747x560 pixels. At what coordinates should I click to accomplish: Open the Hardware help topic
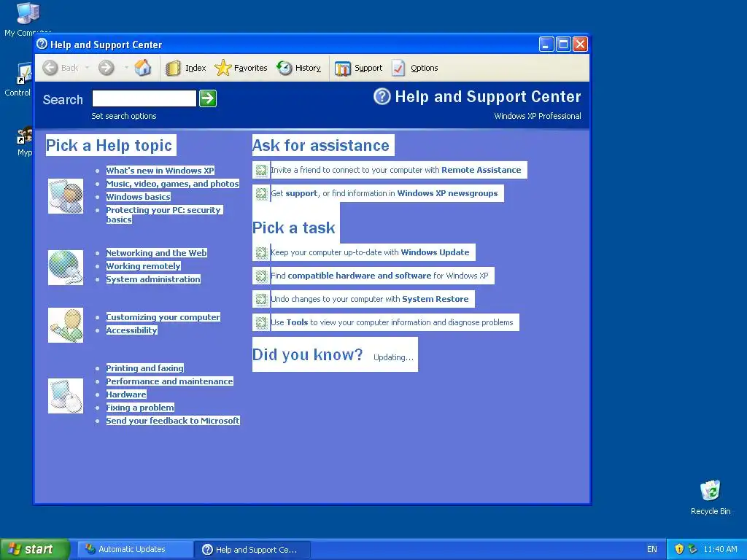(126, 394)
